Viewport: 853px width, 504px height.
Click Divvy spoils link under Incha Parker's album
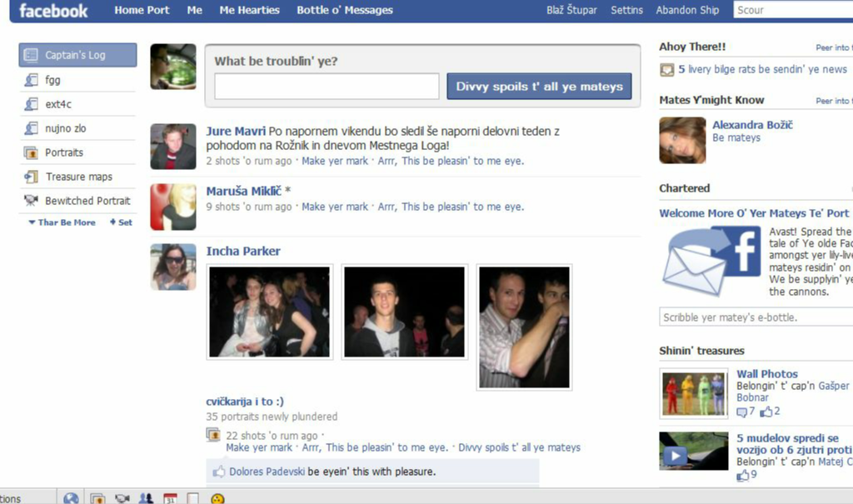(519, 447)
